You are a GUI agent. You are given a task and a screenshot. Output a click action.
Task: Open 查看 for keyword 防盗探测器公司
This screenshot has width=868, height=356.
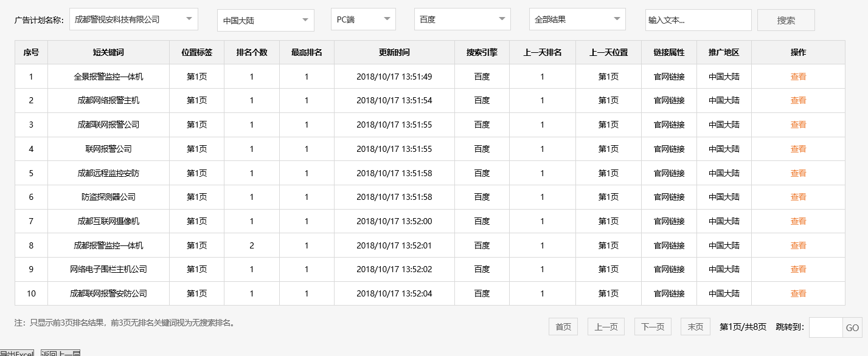pyautogui.click(x=797, y=197)
